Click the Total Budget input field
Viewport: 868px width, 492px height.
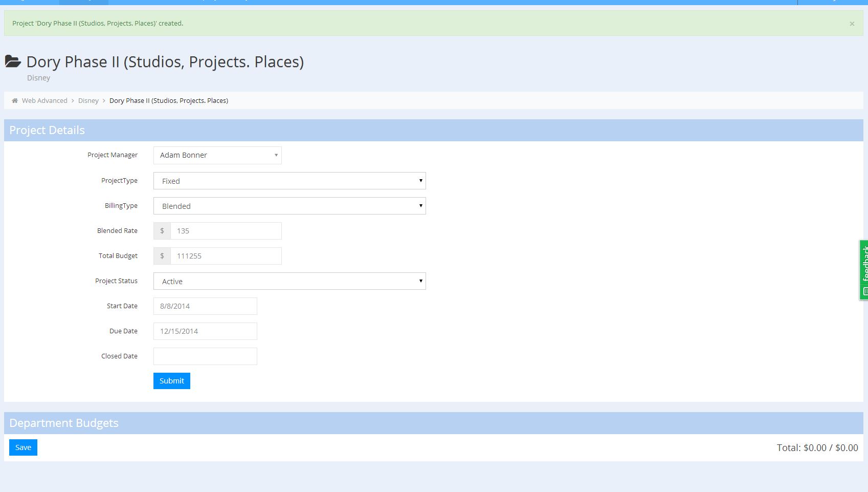coord(226,256)
